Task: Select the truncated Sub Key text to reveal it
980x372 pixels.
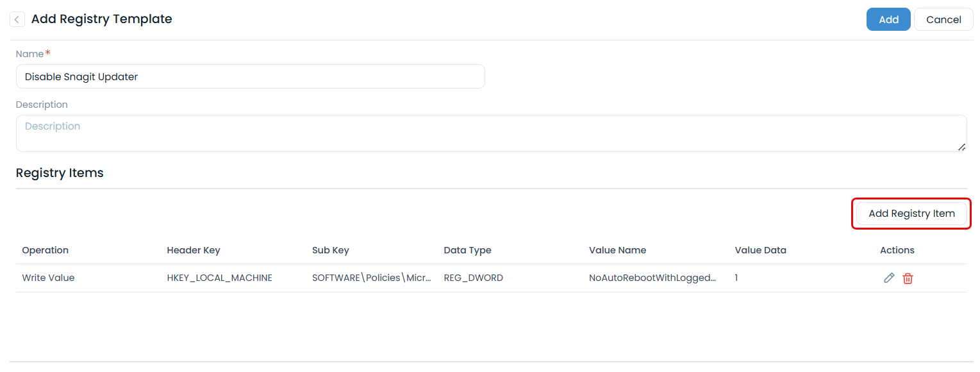Action: tap(372, 277)
